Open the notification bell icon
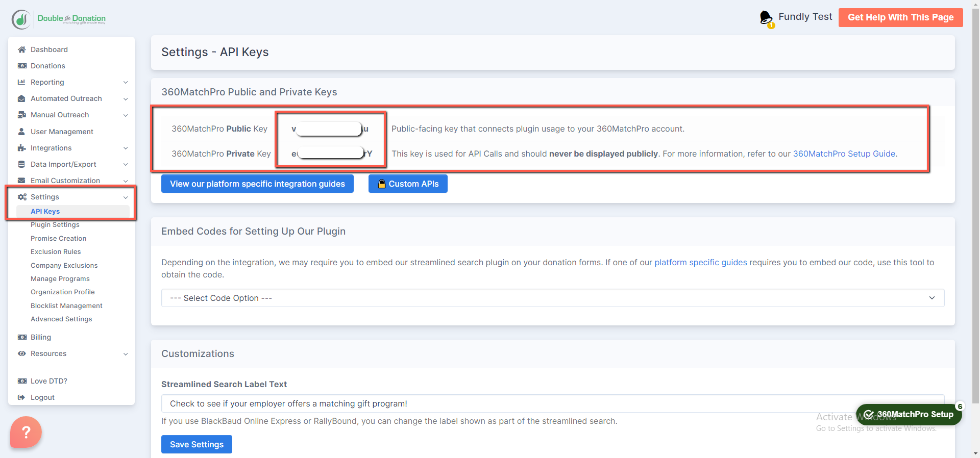Viewport: 980px width, 458px height. point(766,19)
